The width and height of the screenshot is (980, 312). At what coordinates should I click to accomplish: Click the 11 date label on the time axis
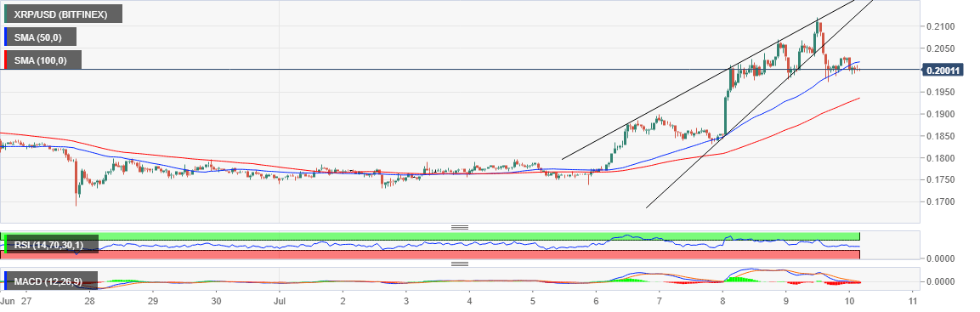(x=913, y=301)
